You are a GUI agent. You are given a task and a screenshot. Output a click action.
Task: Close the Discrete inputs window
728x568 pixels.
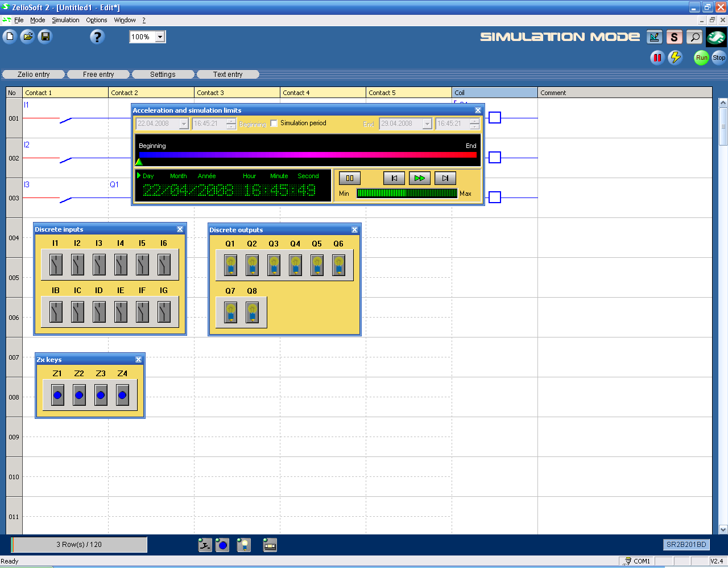[180, 229]
